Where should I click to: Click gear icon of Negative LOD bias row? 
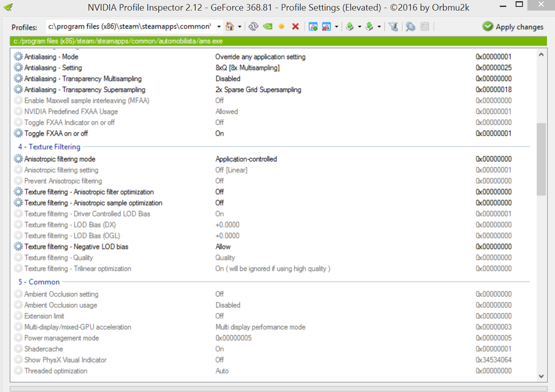[x=18, y=246]
